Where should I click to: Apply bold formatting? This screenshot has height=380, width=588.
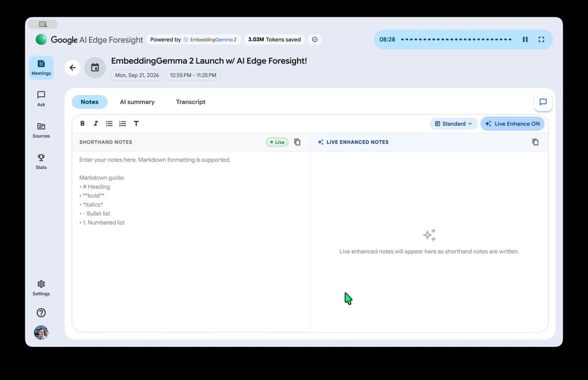[83, 124]
